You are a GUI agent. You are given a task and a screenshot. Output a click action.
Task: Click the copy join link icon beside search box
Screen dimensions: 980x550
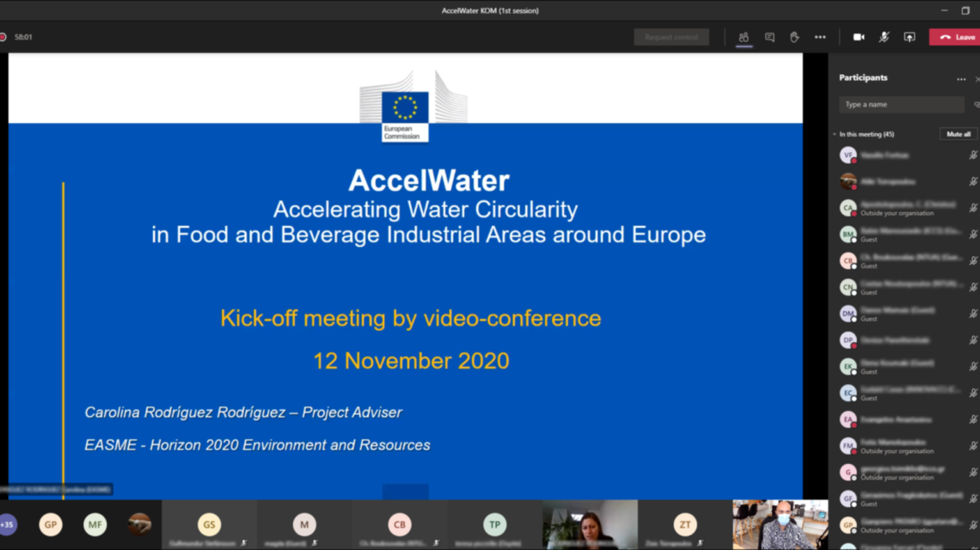pos(977,105)
